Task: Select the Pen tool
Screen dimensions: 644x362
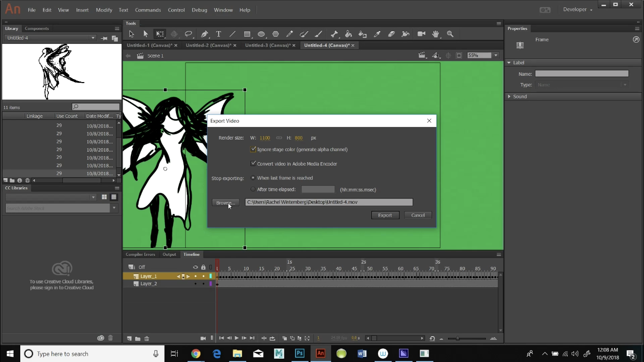Action: (x=204, y=34)
